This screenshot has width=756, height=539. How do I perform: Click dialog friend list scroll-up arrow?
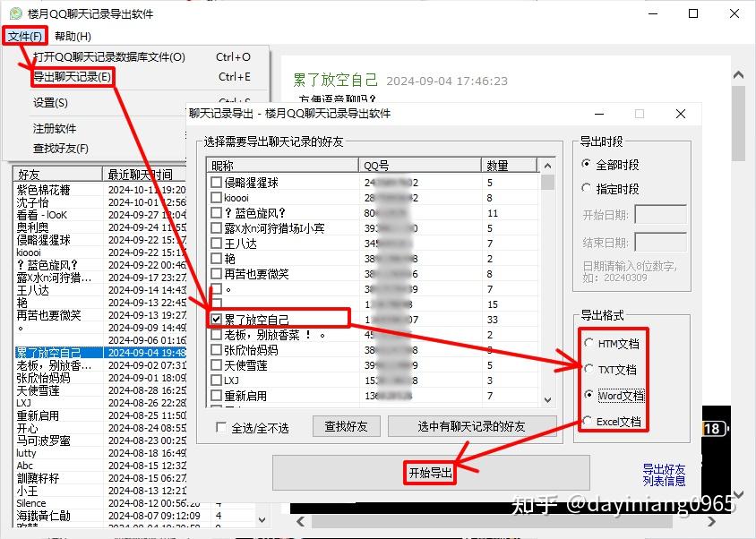(547, 166)
